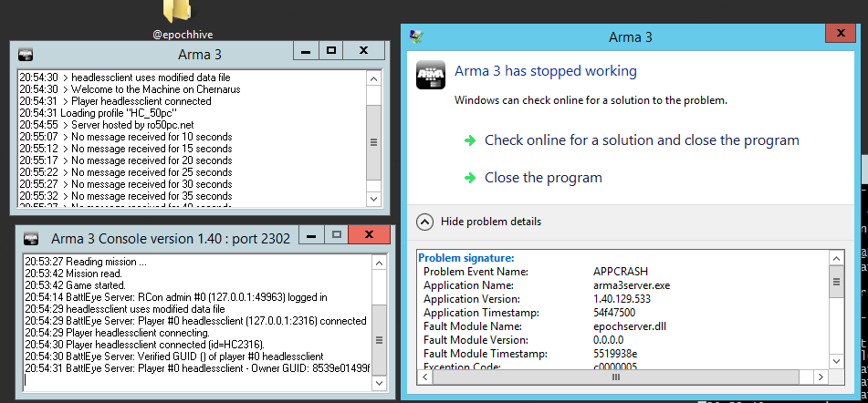The image size is (868, 403).
Task: Click down arrow of problem details vertical scrollbar
Action: [x=837, y=361]
